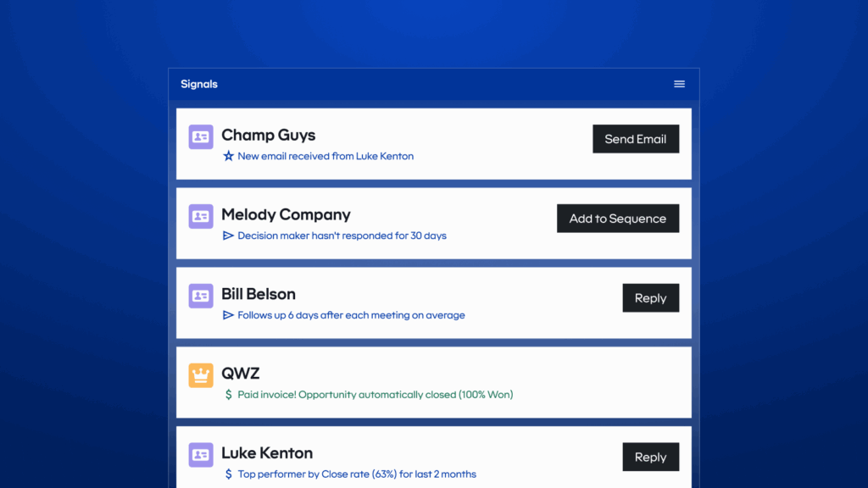Click Bill Belson's contact card icon
Screen dimensions: 868x488
coord(200,296)
